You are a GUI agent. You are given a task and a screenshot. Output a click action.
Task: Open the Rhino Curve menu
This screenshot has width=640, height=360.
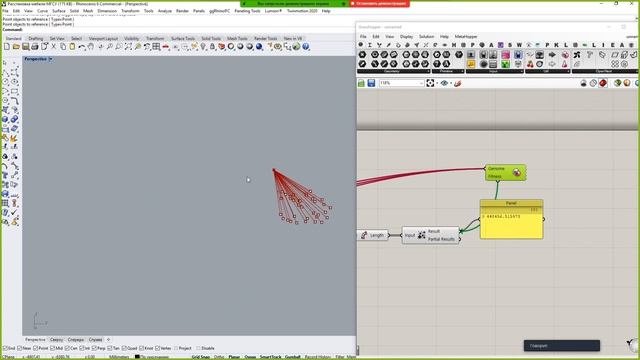coord(42,11)
